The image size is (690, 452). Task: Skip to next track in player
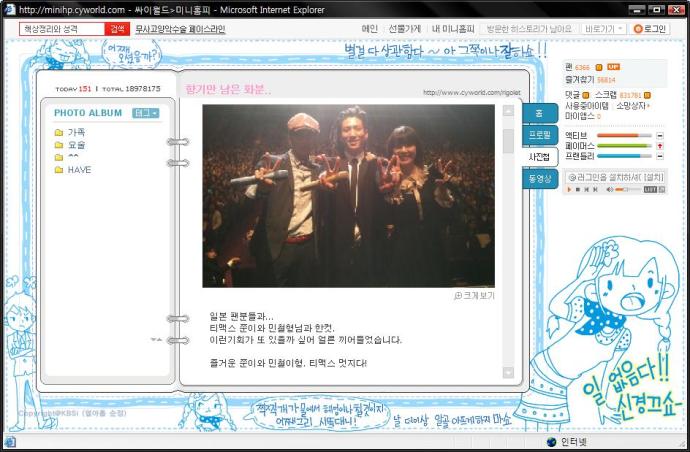[595, 189]
